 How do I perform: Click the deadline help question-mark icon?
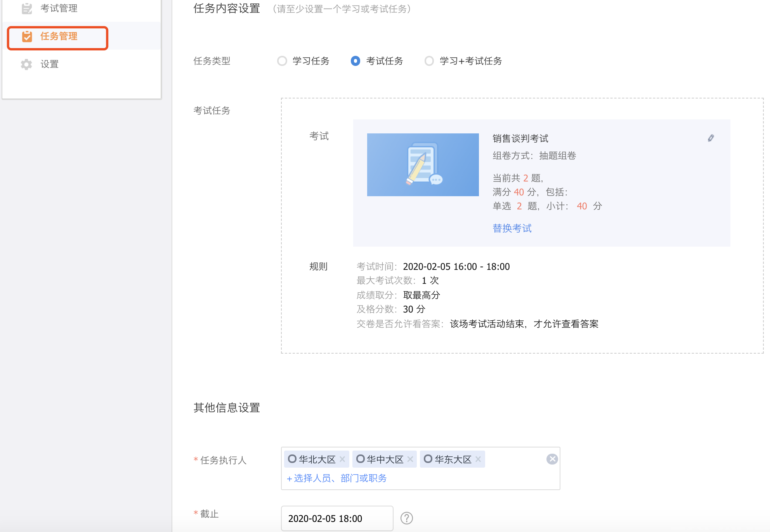pyautogui.click(x=406, y=518)
